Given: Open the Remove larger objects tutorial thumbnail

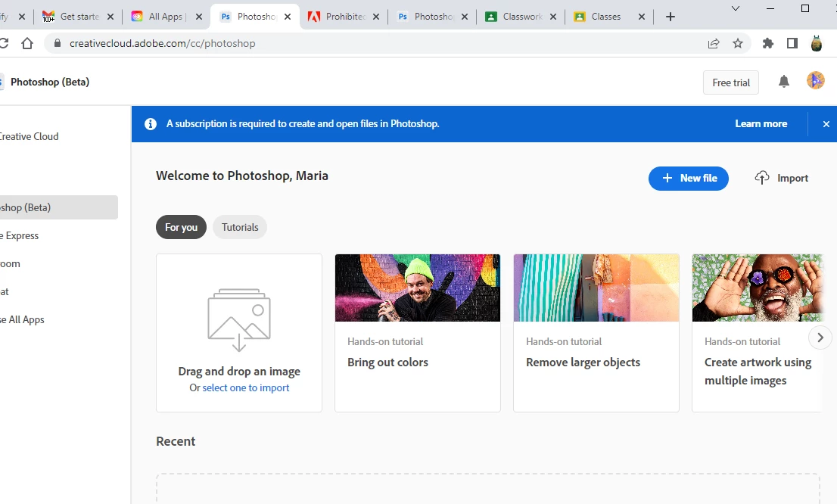Looking at the screenshot, I should (x=596, y=288).
